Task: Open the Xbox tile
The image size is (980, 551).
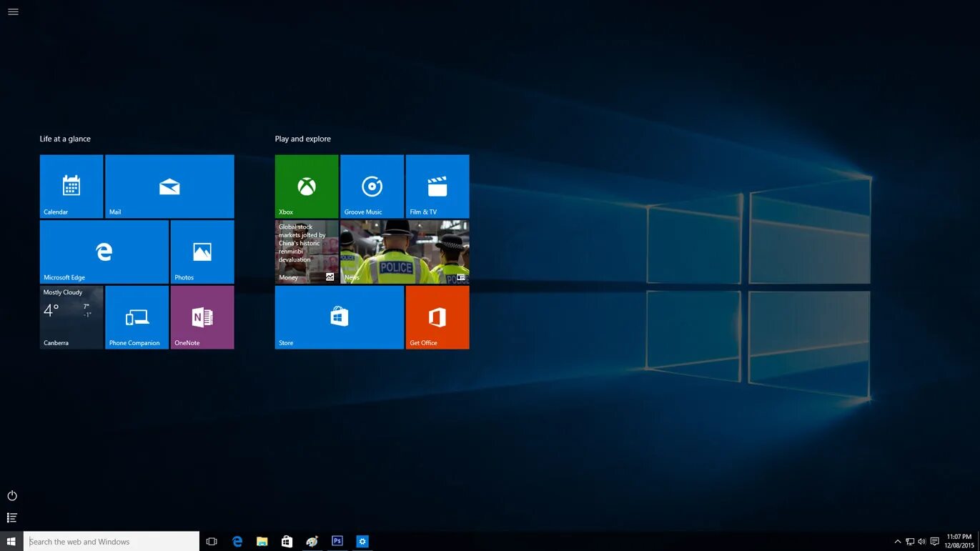Action: [307, 186]
